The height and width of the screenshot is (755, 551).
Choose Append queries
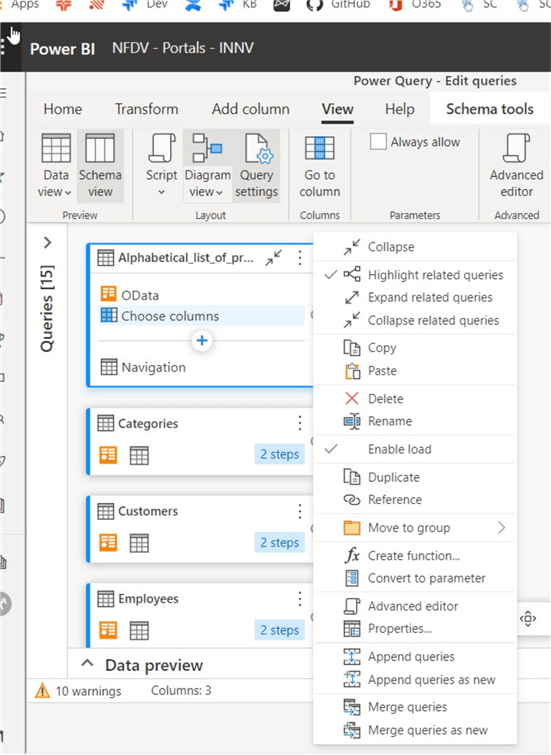415,657
